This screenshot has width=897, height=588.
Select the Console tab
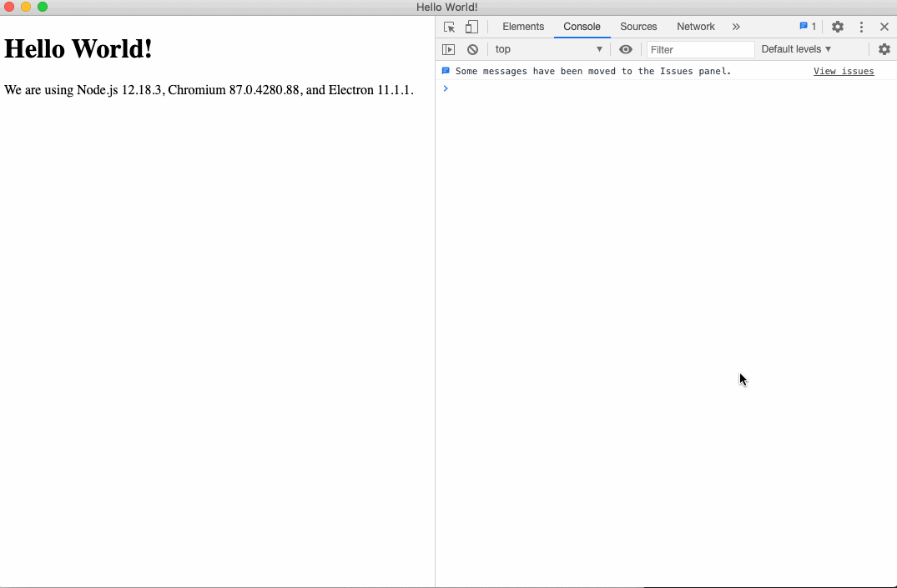pyautogui.click(x=582, y=27)
